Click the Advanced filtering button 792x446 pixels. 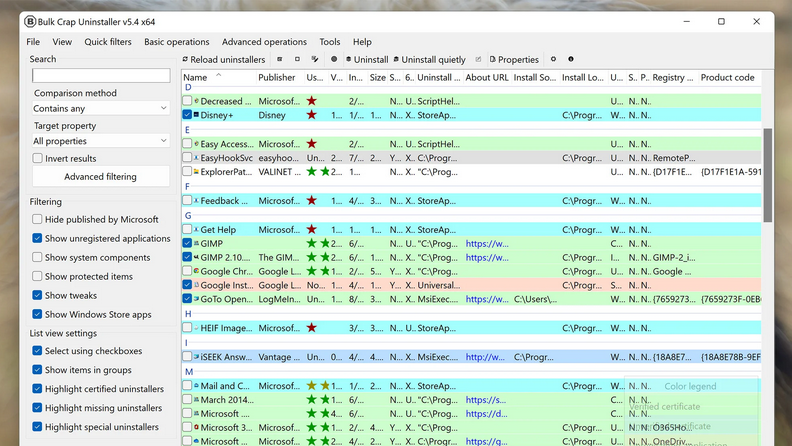(x=101, y=177)
